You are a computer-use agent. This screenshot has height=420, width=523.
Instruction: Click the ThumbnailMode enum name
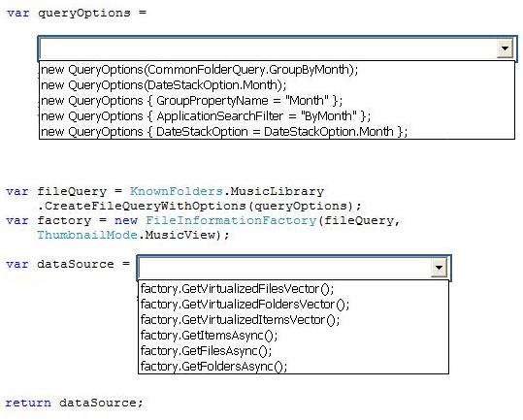pyautogui.click(x=86, y=235)
